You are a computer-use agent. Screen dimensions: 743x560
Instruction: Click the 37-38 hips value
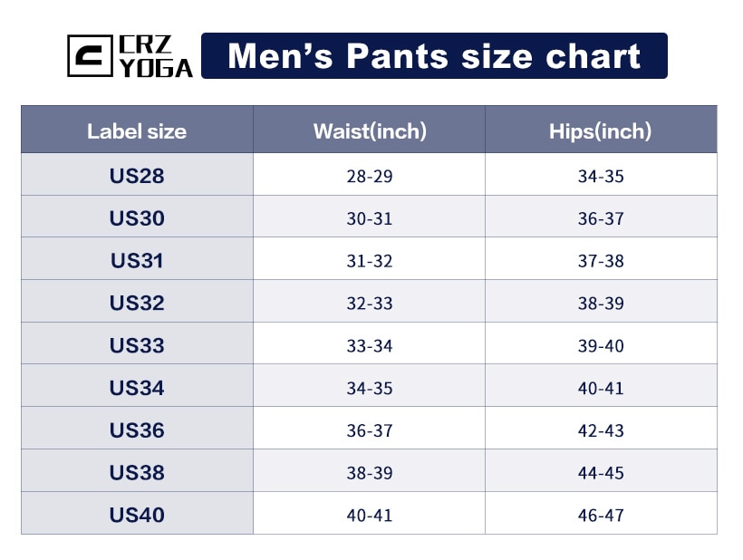pyautogui.click(x=601, y=261)
